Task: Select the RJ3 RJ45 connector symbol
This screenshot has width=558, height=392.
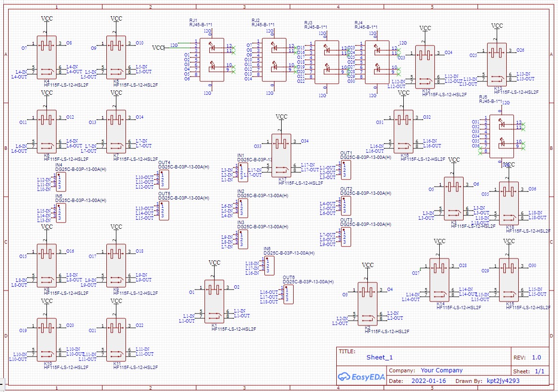Action: (327, 62)
